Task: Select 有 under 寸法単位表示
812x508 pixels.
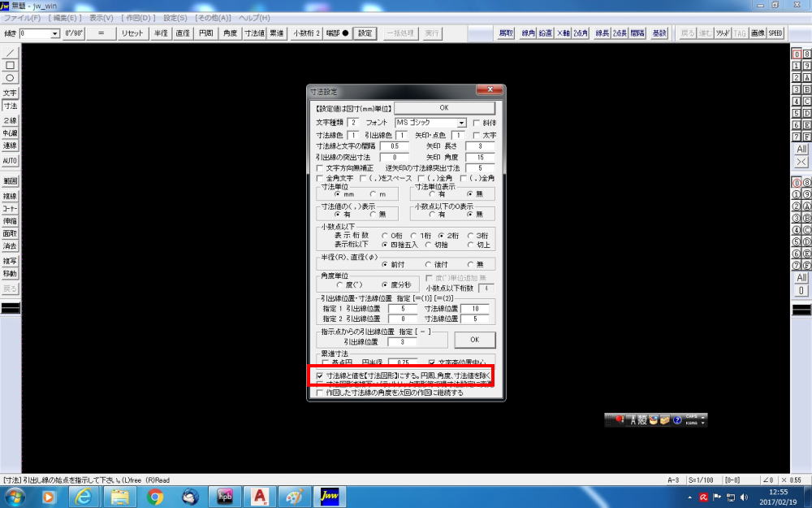Action: [x=432, y=194]
